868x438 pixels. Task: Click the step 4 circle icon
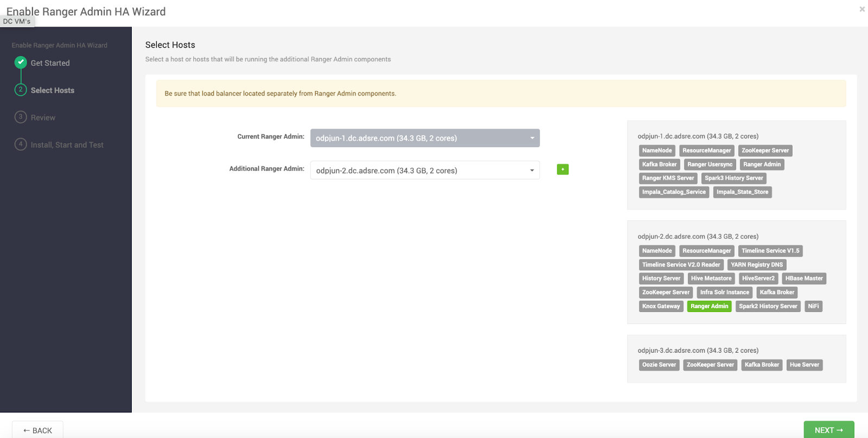point(21,144)
